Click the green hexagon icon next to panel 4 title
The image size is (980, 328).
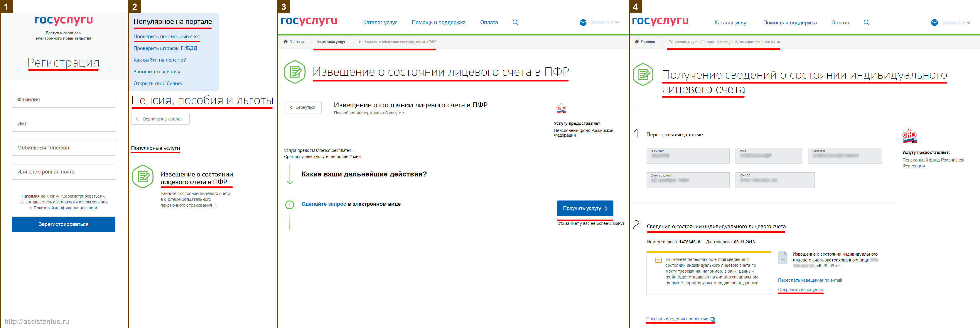coord(643,74)
